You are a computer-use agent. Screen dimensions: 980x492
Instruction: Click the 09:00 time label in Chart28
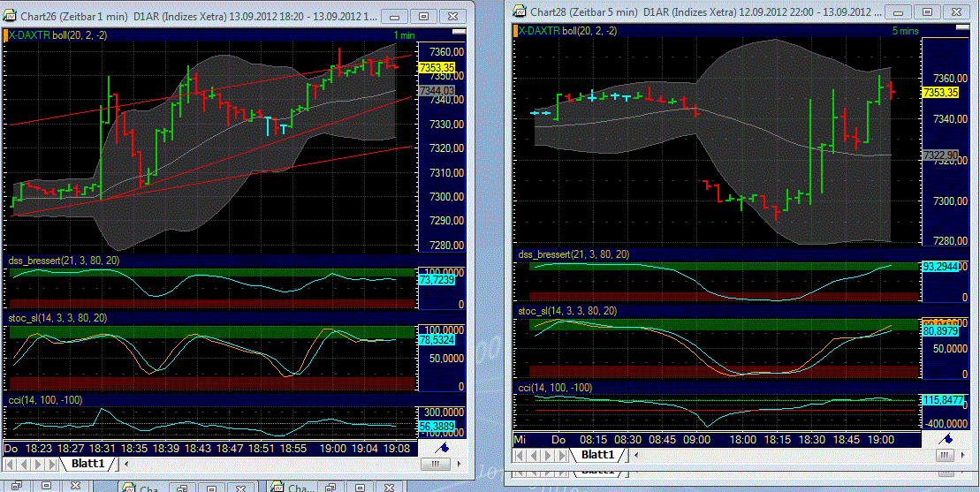[x=696, y=439]
